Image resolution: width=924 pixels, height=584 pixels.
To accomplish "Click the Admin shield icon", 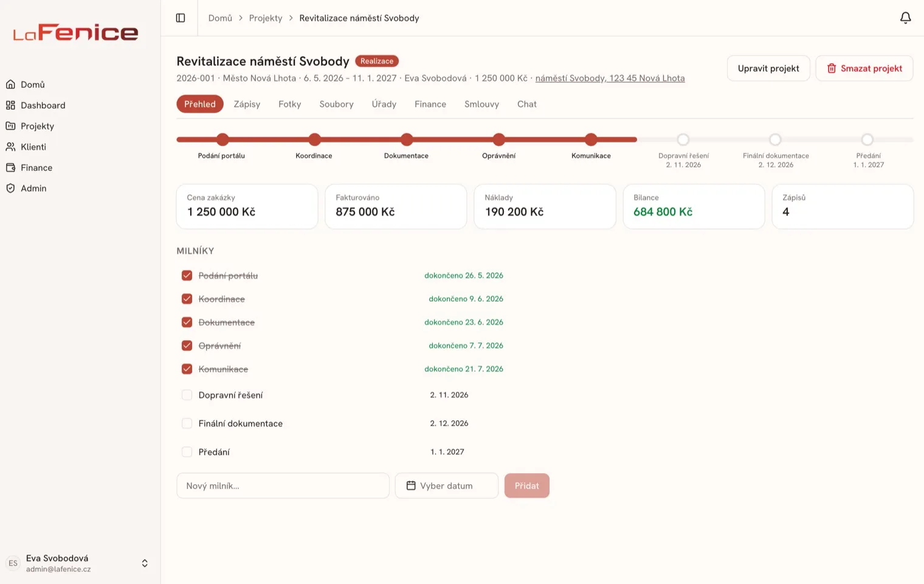I will 10,188.
